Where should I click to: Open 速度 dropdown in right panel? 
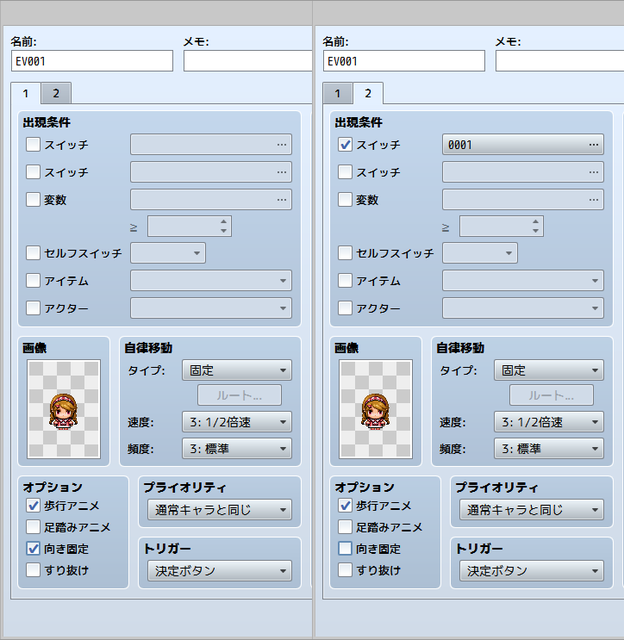[549, 422]
